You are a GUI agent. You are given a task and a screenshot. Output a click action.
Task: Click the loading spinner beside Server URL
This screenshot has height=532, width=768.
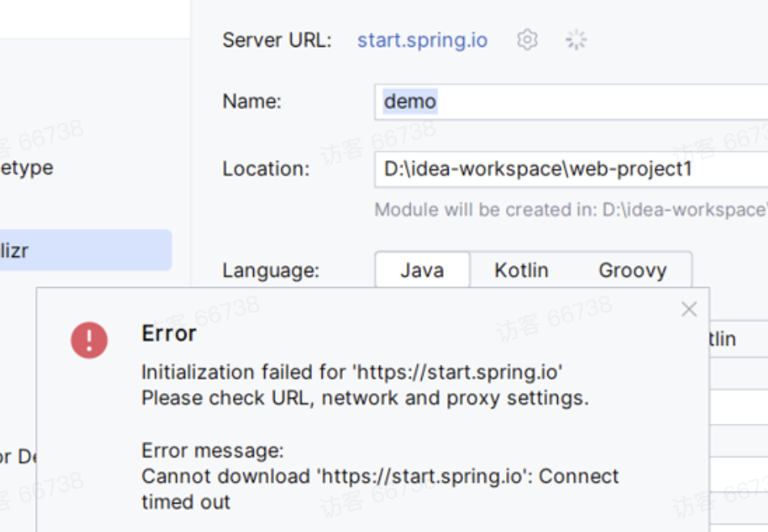[576, 40]
